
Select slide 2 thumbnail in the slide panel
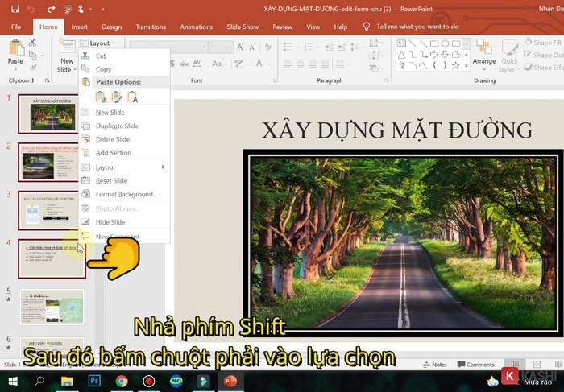(x=51, y=163)
